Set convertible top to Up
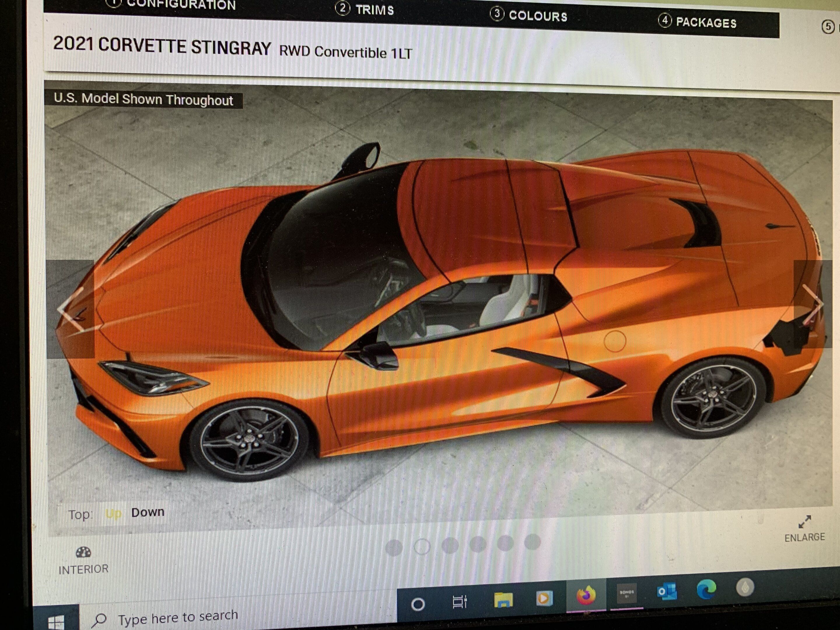Image resolution: width=840 pixels, height=630 pixels. coord(113,514)
